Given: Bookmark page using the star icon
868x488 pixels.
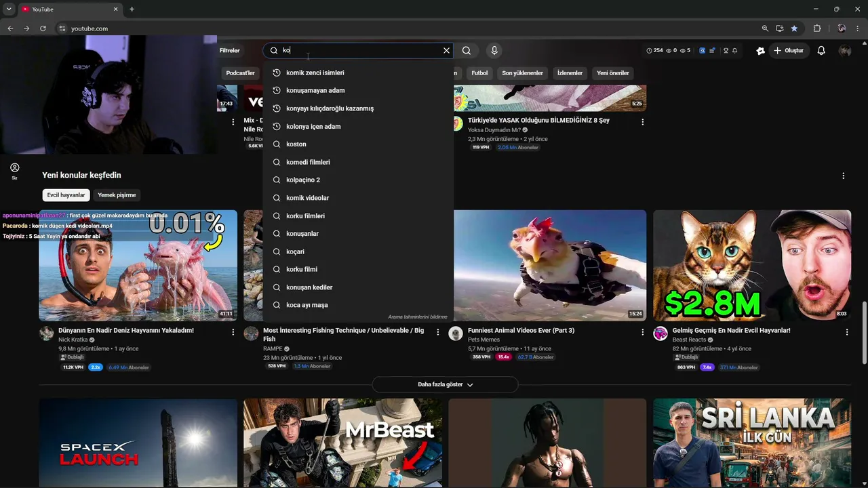Looking at the screenshot, I should (794, 28).
